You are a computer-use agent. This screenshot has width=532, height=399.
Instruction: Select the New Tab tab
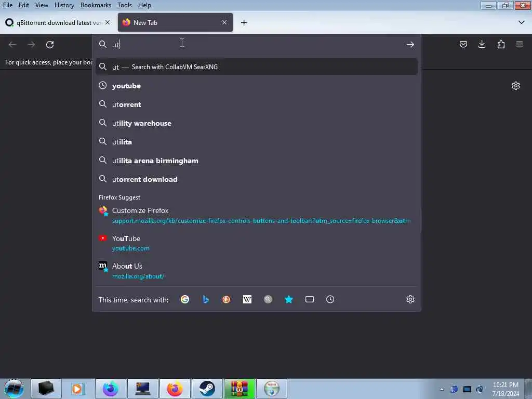pyautogui.click(x=175, y=22)
